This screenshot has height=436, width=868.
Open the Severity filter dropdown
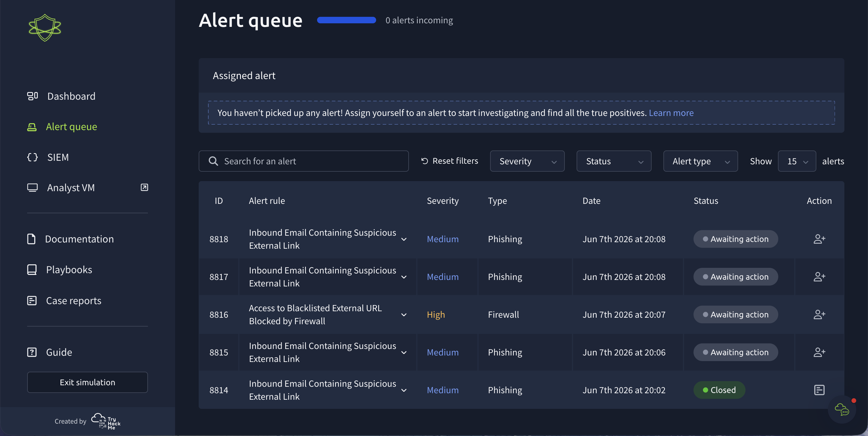coord(527,161)
